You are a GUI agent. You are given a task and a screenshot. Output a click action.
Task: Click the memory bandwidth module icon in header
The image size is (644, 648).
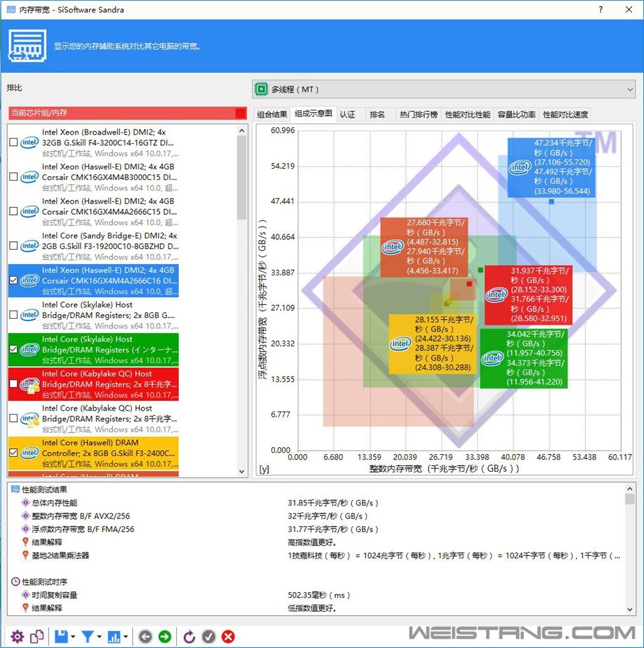coord(28,46)
